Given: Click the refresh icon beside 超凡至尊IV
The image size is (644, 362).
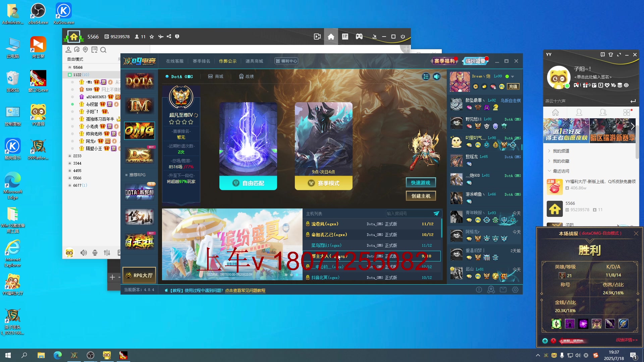Looking at the screenshot, I should click(x=196, y=115).
